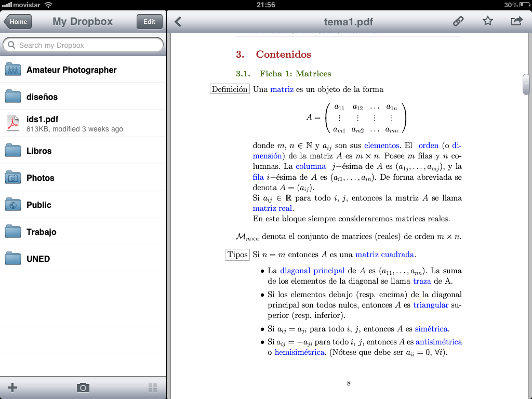Image resolution: width=532 pixels, height=399 pixels.
Task: Open the Amateur Photographer shared folder icon
Action: coord(13,70)
